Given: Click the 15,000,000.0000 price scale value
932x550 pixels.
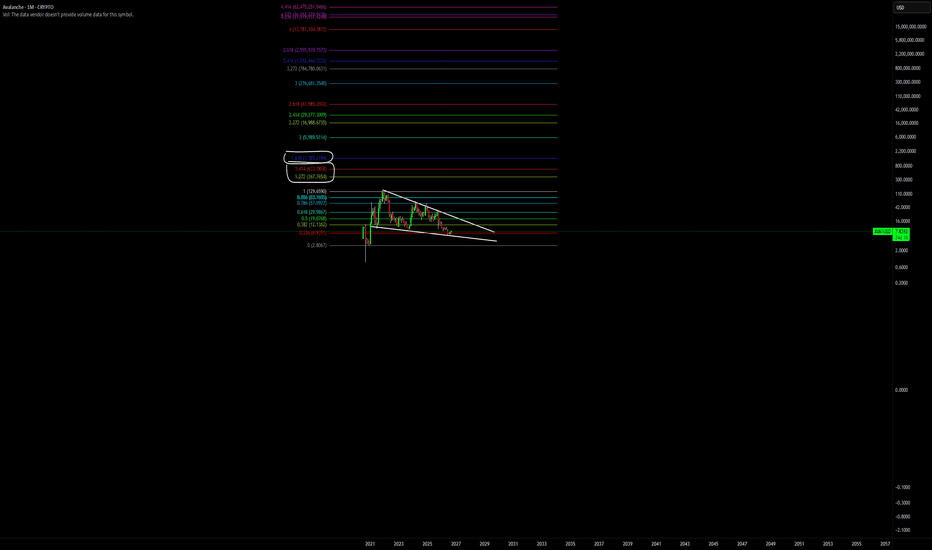Looking at the screenshot, I should tap(911, 27).
